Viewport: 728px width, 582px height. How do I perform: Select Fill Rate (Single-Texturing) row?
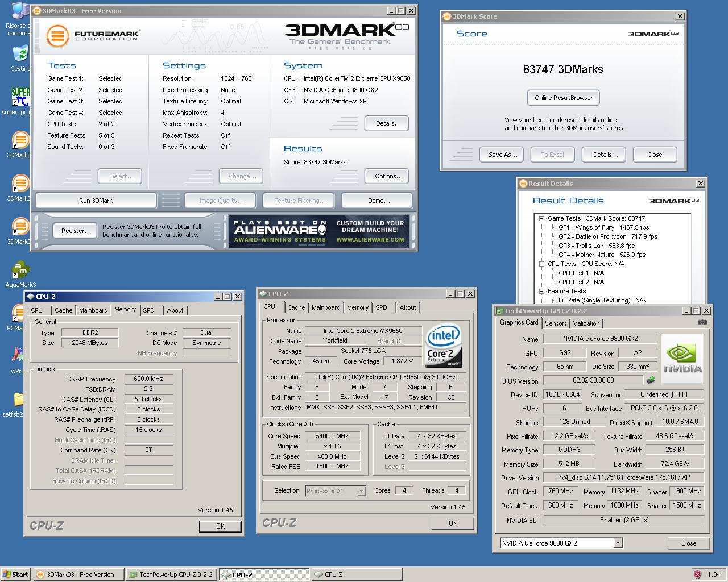[602, 300]
